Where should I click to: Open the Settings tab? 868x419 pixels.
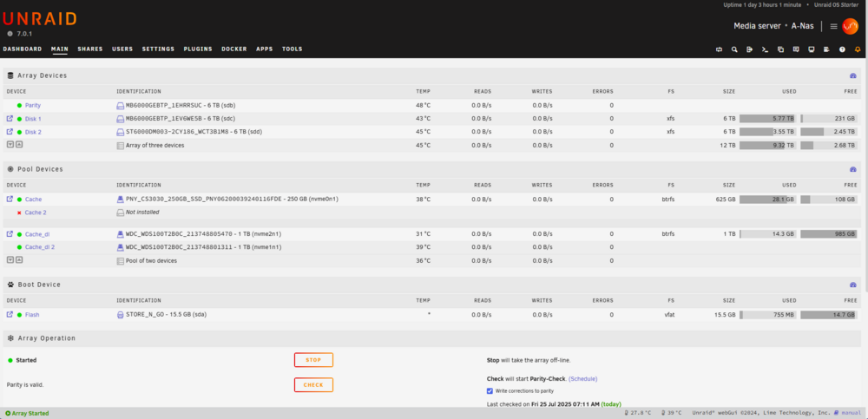[x=158, y=49]
